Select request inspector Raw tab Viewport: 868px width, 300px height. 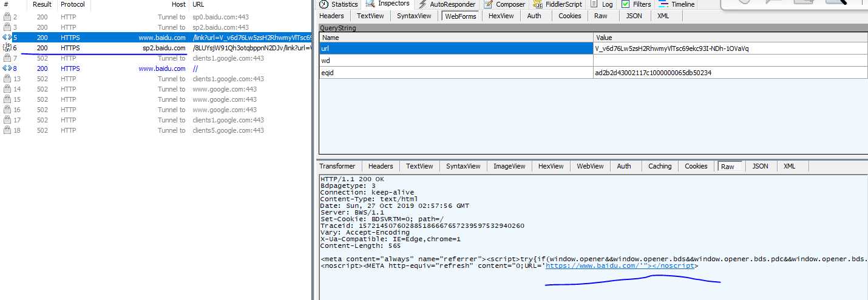(601, 16)
